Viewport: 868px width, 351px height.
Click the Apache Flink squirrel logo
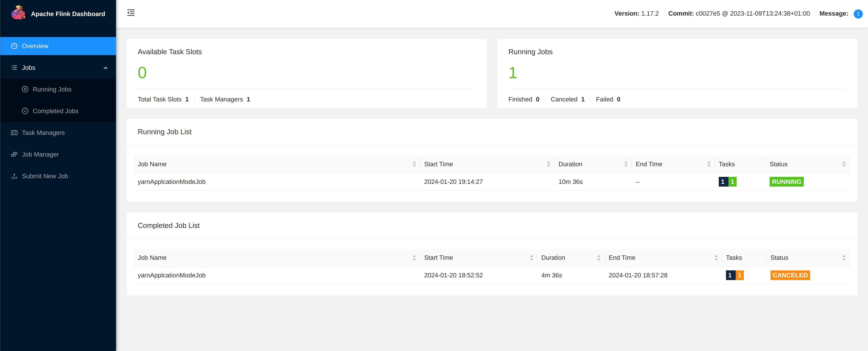[18, 13]
